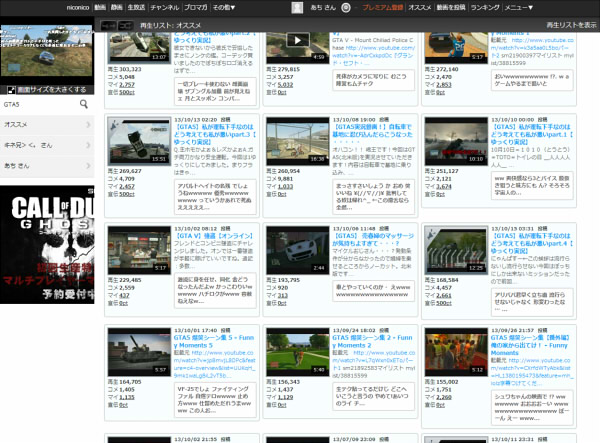Open title GTA5 爆笑シーン集 2 - Funny Moments 2
This screenshot has height=443, width=600.
(372, 341)
